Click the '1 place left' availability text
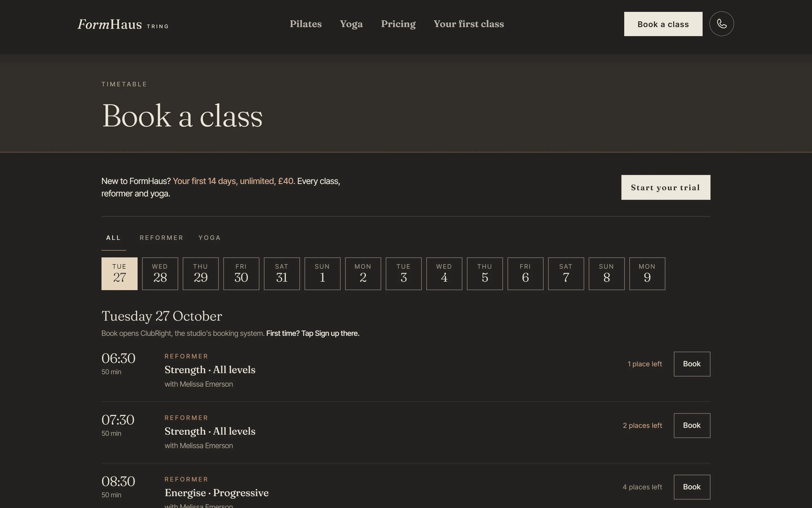812x508 pixels. pos(645,364)
